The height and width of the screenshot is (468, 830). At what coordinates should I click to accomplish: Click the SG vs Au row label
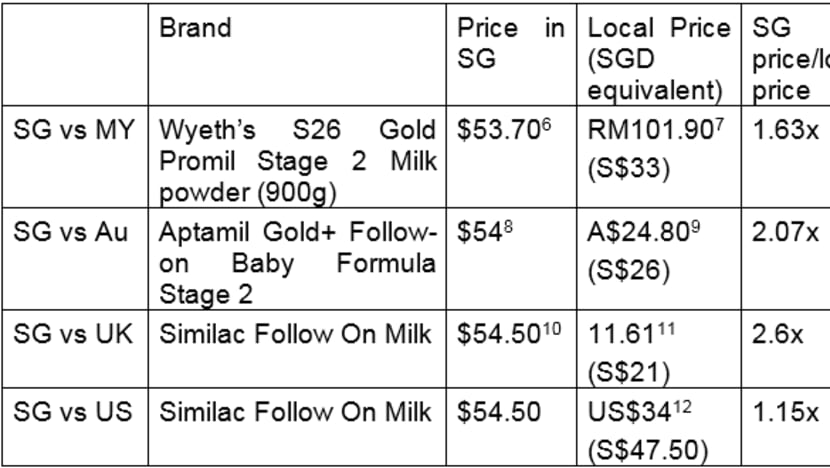tap(70, 232)
